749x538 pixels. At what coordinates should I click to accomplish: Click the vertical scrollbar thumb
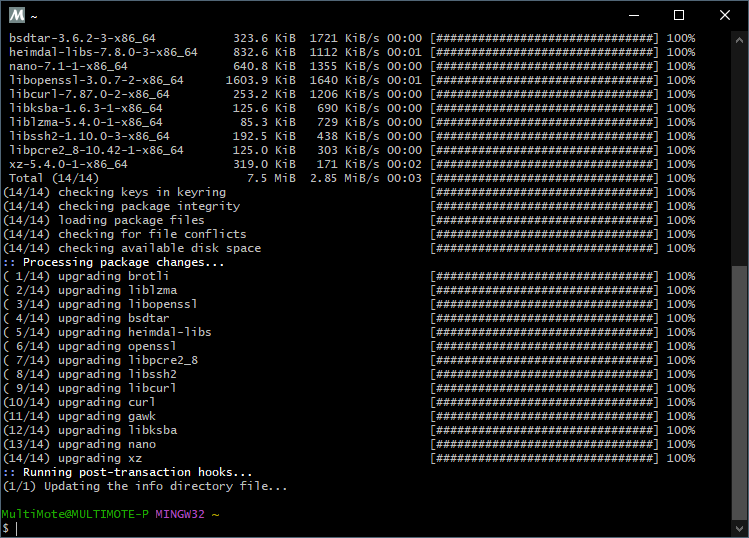coord(740,395)
